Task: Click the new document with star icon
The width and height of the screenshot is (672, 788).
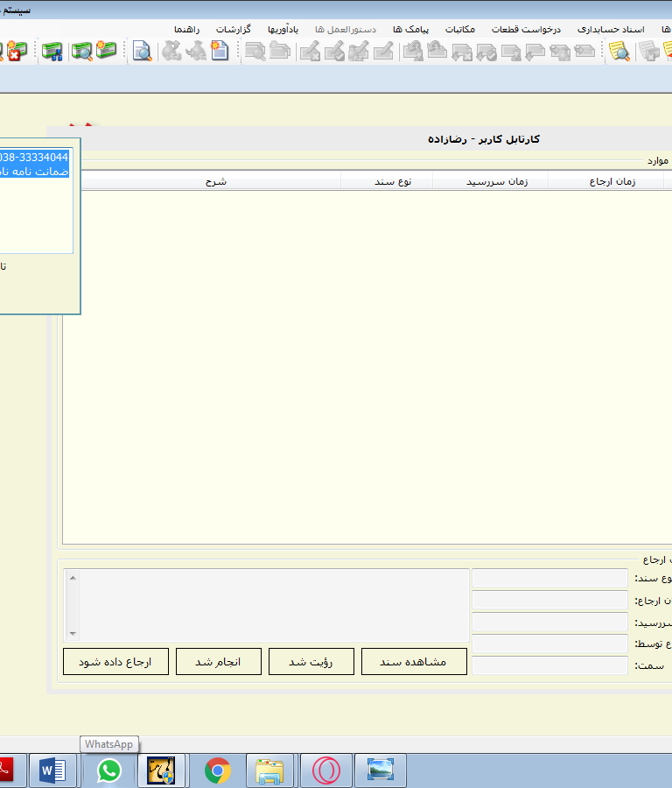Action: [x=220, y=51]
